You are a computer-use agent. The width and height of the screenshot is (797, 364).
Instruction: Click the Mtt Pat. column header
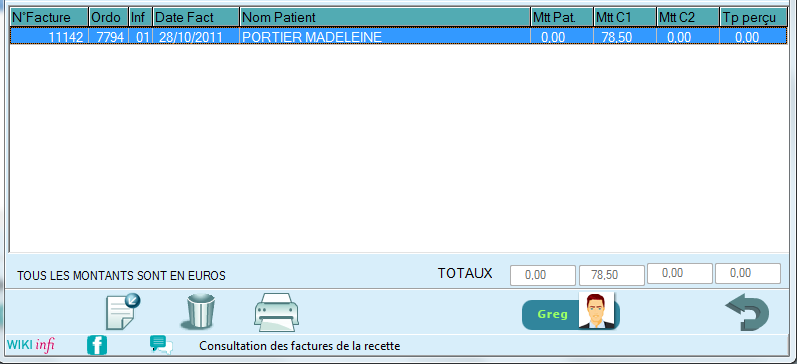coord(562,17)
